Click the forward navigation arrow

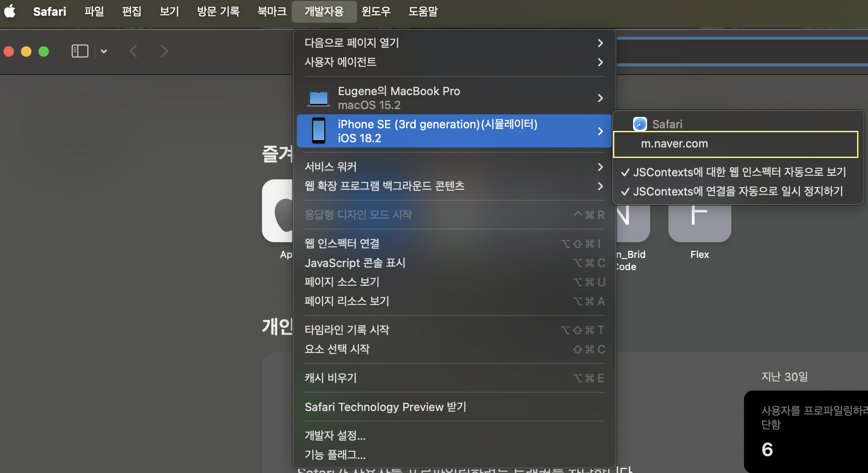click(x=164, y=51)
